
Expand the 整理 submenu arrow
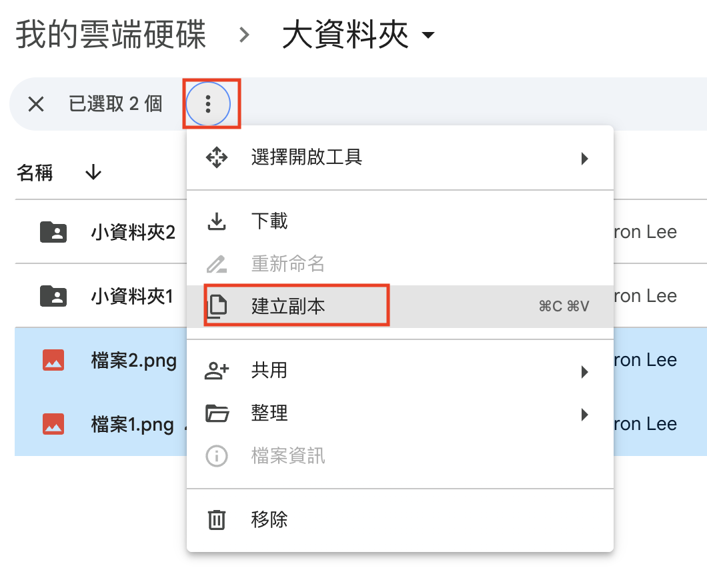click(x=584, y=414)
